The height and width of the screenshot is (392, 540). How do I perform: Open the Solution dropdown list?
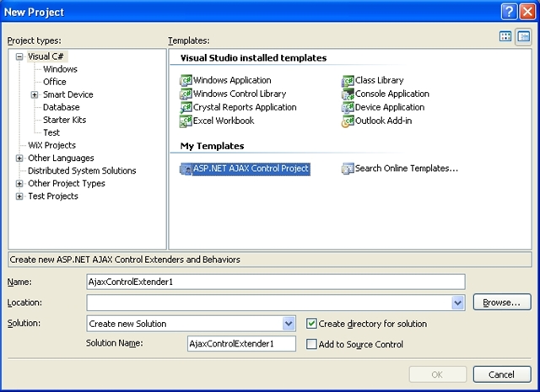pos(289,324)
